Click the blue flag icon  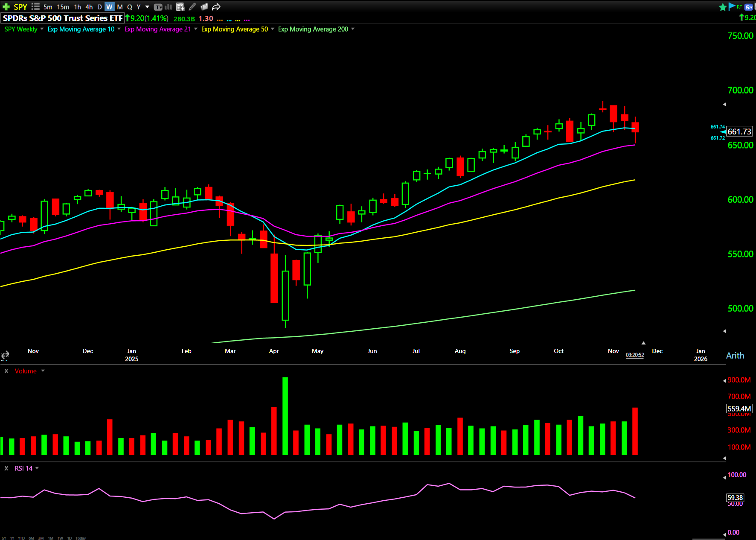coord(732,6)
